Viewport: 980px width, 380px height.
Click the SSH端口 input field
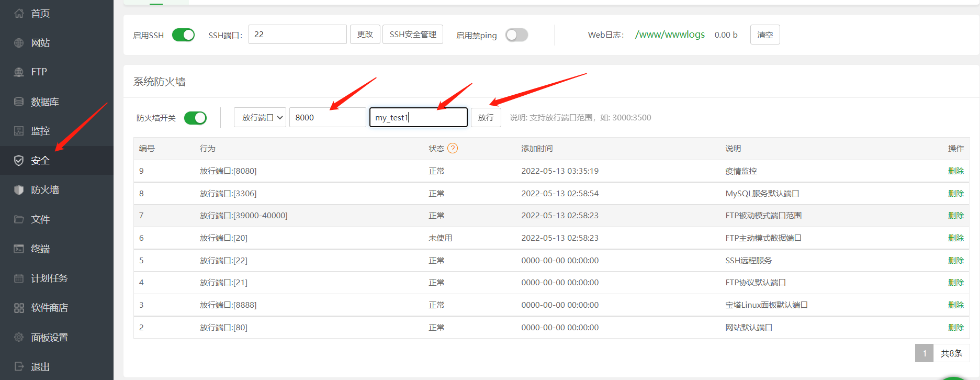297,34
